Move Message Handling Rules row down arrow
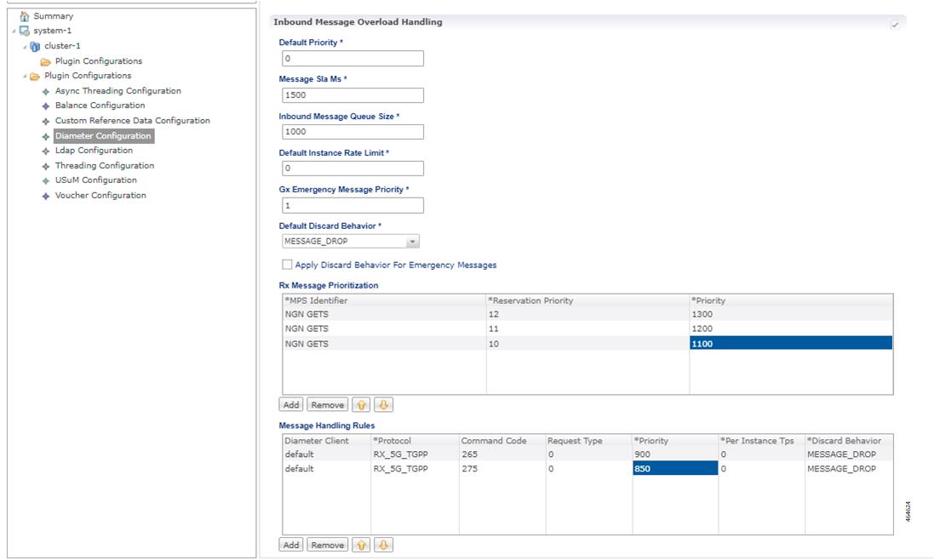Screen dimensions: 934x560 [x=384, y=546]
